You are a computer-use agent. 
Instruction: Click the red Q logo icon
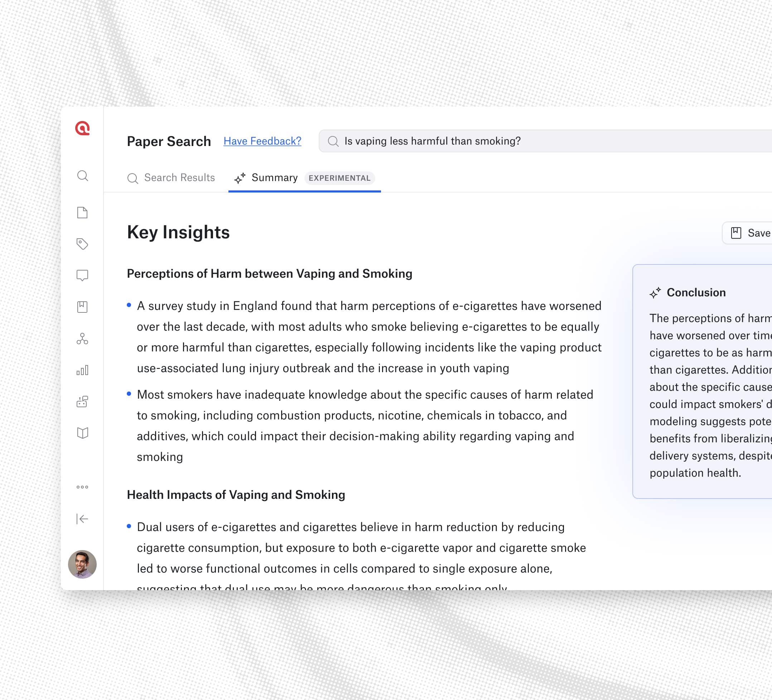(x=82, y=128)
